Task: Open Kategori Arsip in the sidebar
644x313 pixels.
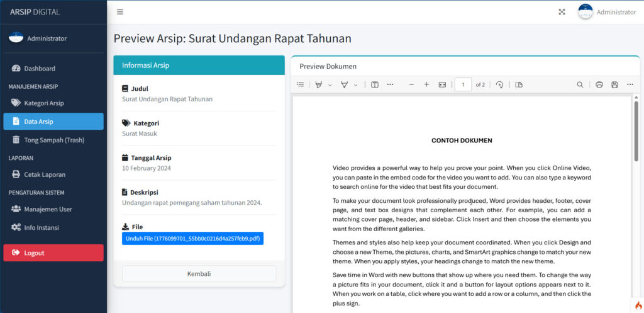Action: coord(44,103)
